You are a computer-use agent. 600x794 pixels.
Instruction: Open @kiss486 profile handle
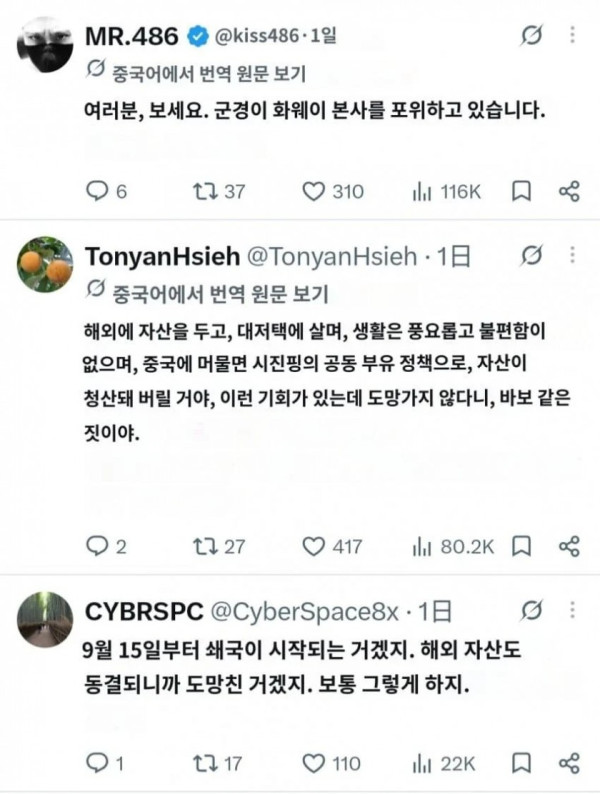coord(257,36)
